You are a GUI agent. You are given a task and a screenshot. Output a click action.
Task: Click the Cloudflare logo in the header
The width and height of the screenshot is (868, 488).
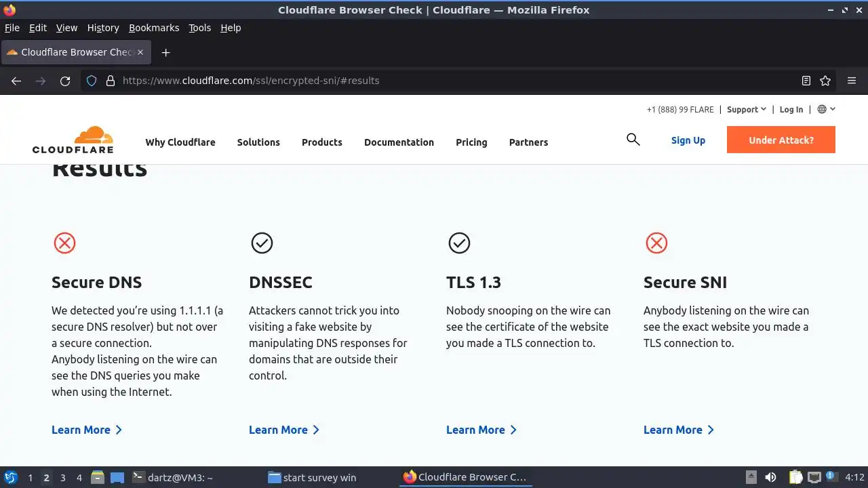coord(73,140)
